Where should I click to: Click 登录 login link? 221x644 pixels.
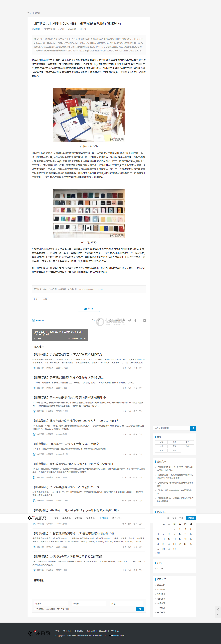coord(174,518)
